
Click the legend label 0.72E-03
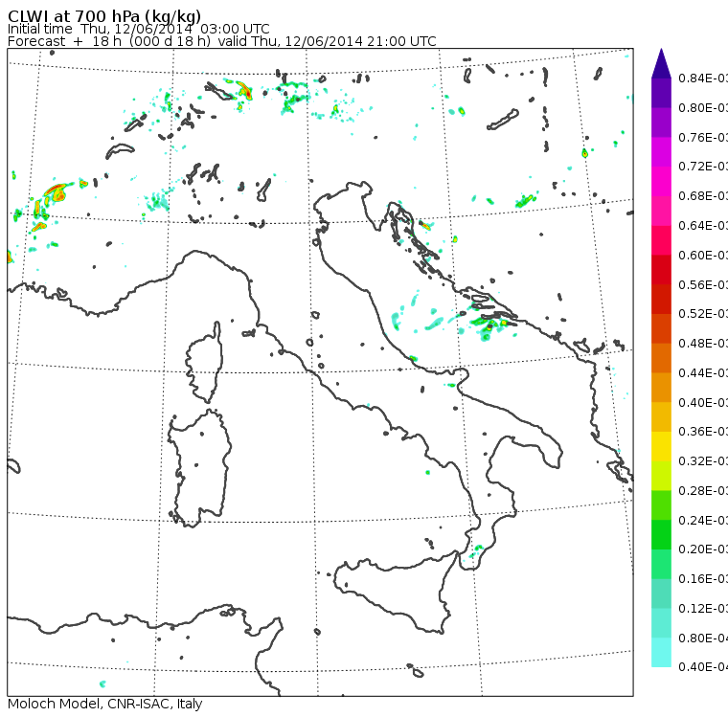click(703, 167)
